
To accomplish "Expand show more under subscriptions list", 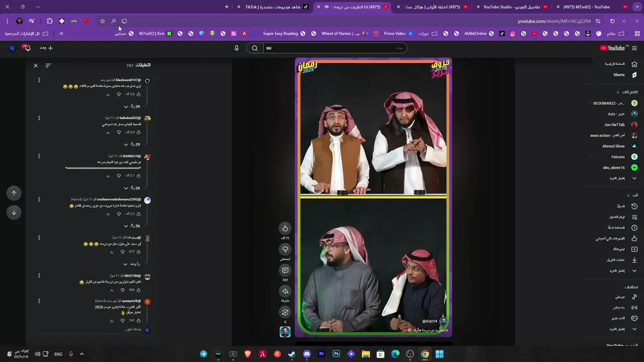I will tap(622, 178).
